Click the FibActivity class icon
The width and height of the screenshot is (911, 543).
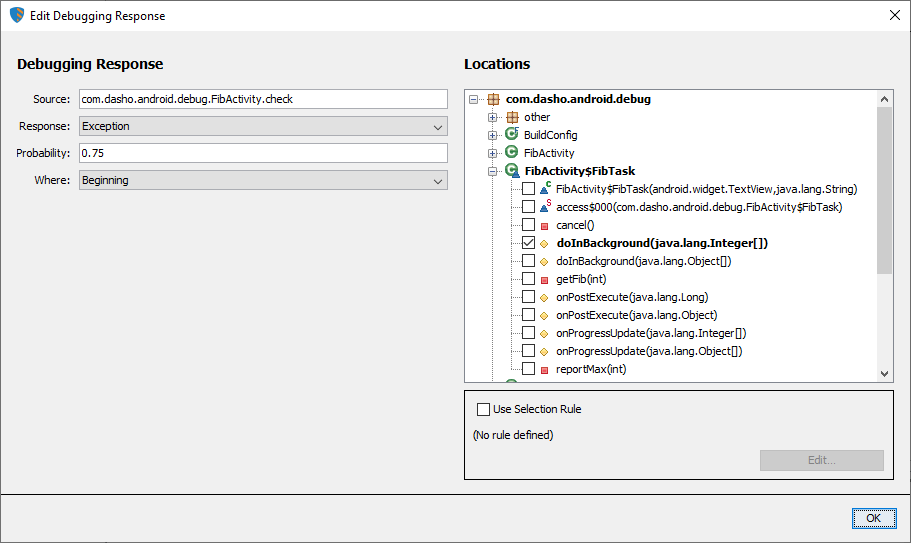click(511, 152)
